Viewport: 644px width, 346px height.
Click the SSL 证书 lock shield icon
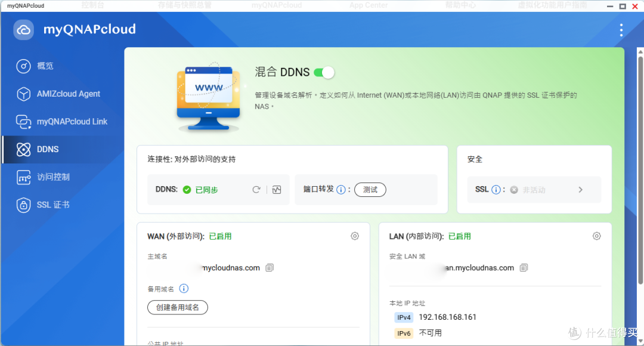point(23,205)
